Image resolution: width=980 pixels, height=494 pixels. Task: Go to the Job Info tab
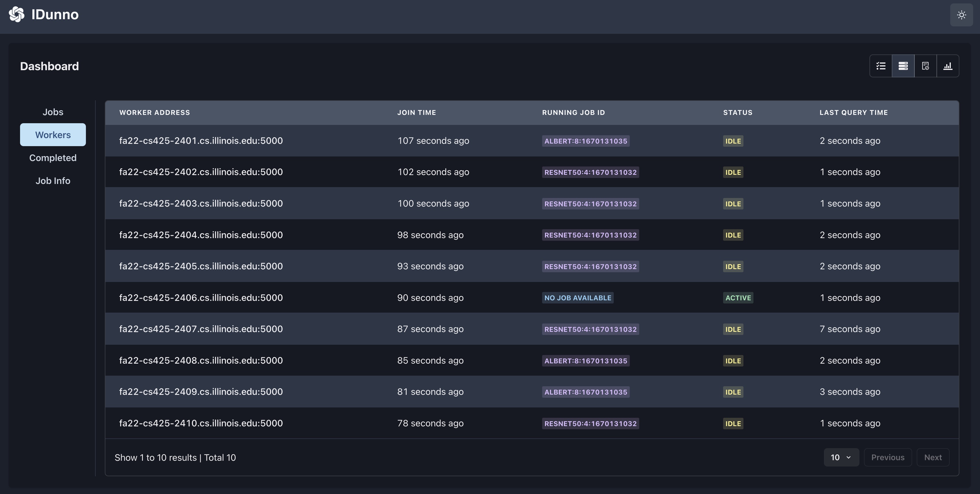pos(53,181)
